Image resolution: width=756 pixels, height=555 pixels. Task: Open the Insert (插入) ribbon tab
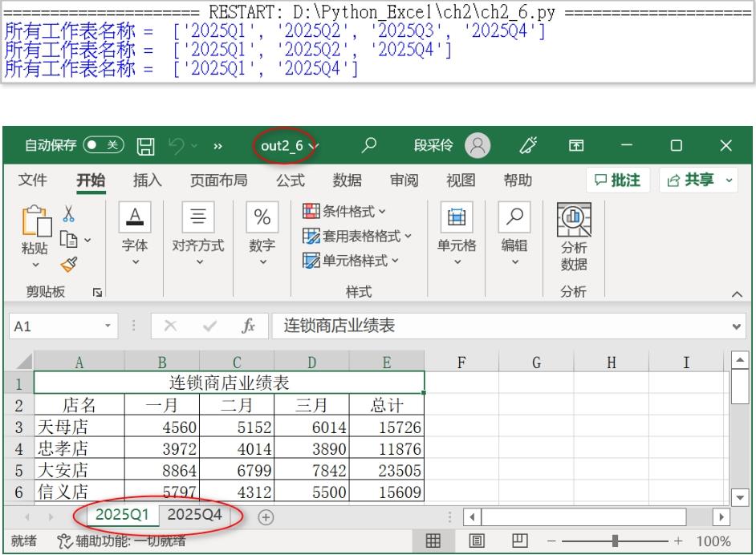pos(148,180)
